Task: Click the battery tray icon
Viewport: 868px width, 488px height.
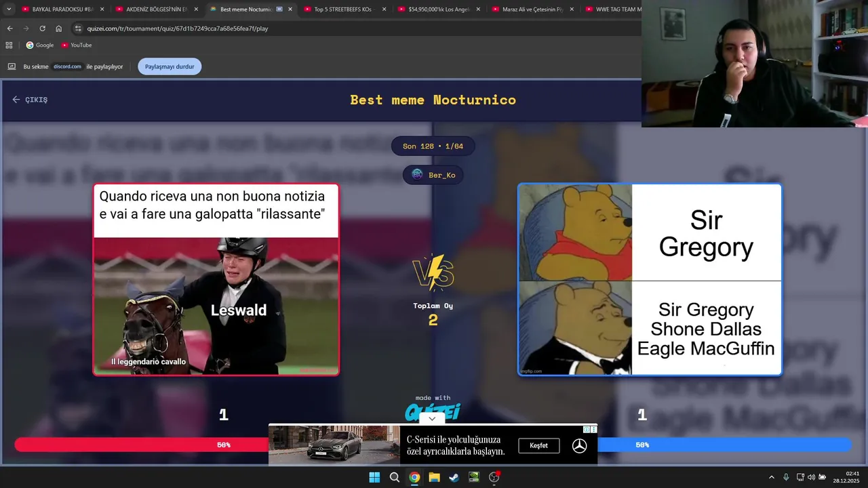Action: tap(823, 477)
